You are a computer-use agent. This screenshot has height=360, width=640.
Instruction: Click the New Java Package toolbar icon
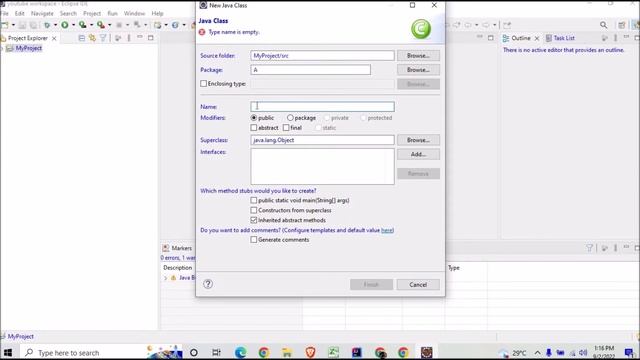pyautogui.click(x=158, y=25)
